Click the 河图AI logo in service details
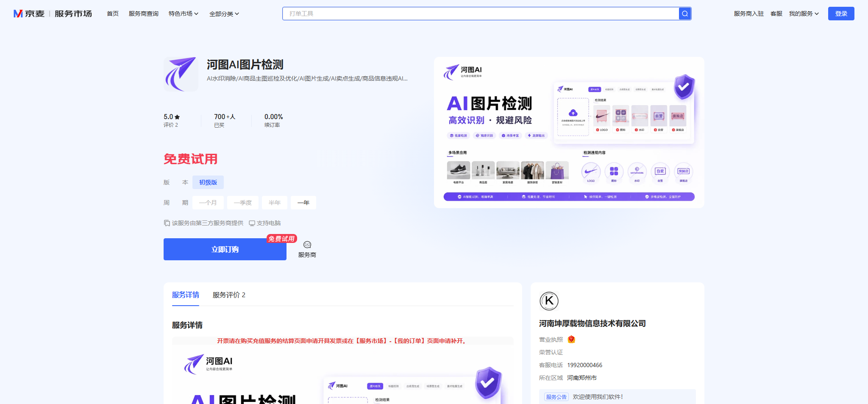This screenshot has height=404, width=868. point(208,364)
